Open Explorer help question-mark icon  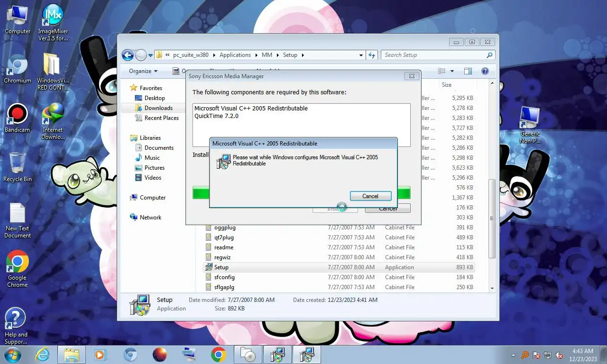coord(485,71)
